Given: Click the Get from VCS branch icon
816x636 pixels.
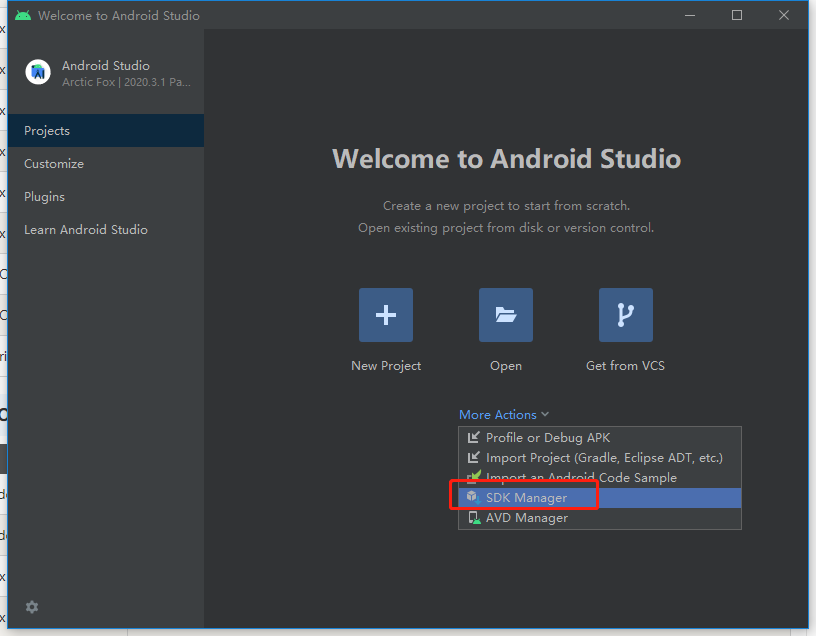Looking at the screenshot, I should [x=626, y=315].
